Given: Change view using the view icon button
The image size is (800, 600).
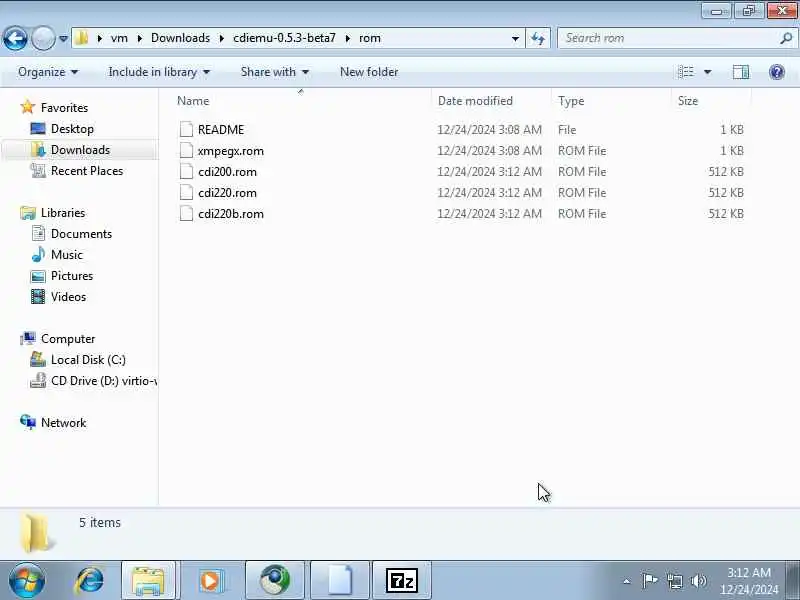Looking at the screenshot, I should 686,72.
